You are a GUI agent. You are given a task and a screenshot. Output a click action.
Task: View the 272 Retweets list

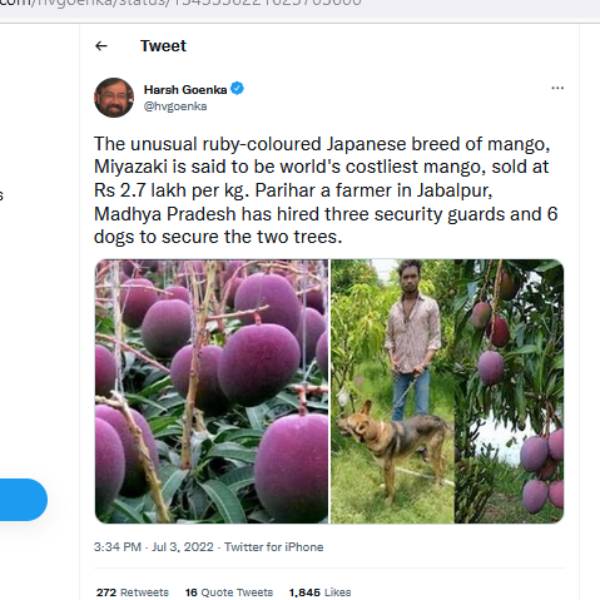[132, 592]
